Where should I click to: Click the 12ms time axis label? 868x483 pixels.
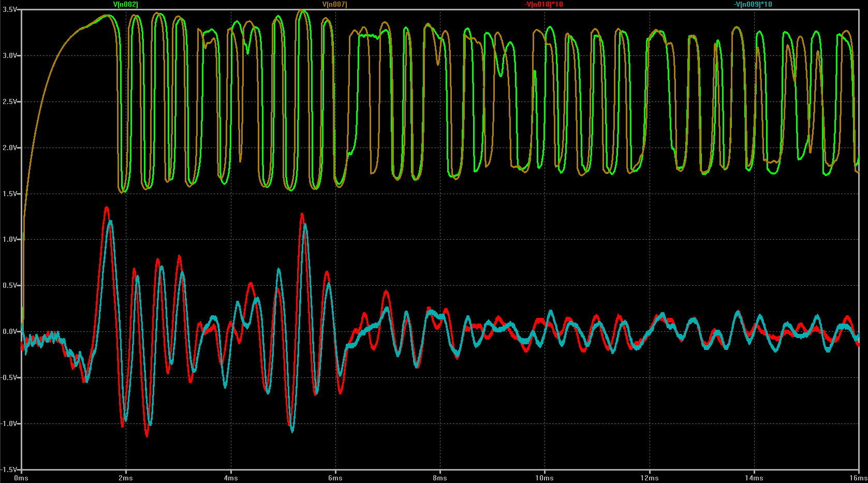[x=650, y=478]
